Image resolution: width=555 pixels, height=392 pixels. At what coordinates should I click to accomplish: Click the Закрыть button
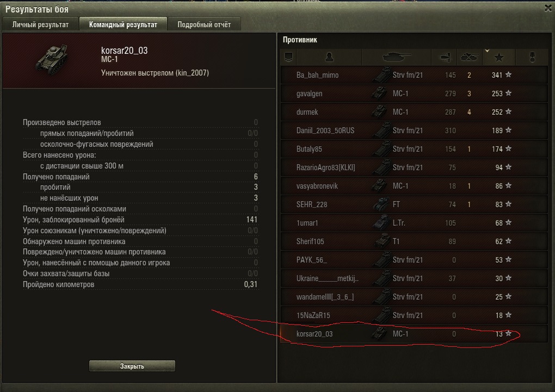pyautogui.click(x=132, y=366)
